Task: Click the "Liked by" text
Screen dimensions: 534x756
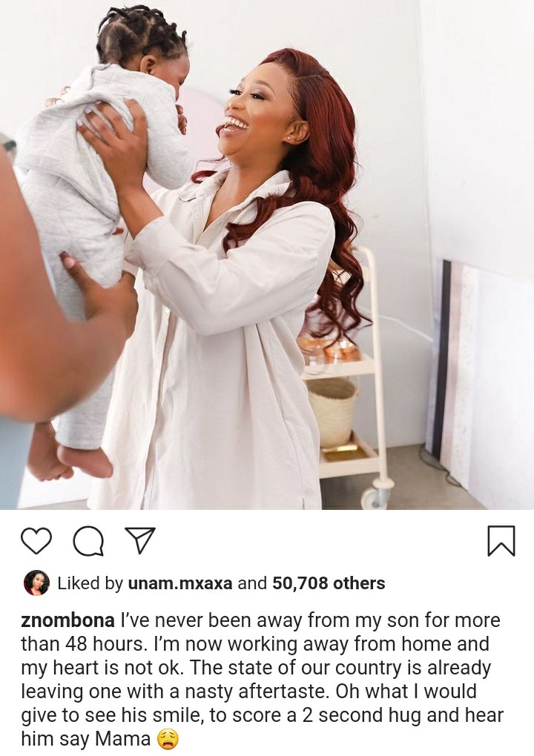Action: 90,583
